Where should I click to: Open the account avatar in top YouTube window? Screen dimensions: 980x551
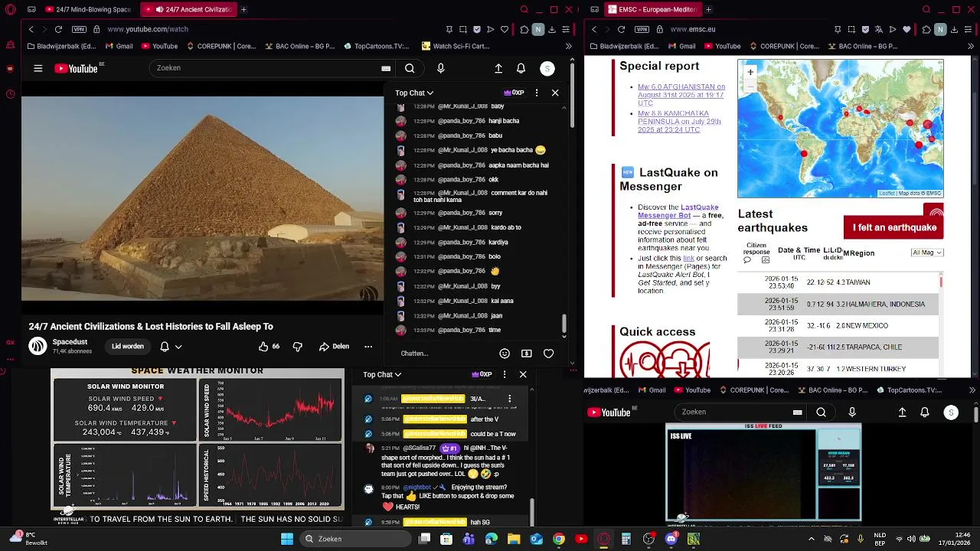(547, 68)
